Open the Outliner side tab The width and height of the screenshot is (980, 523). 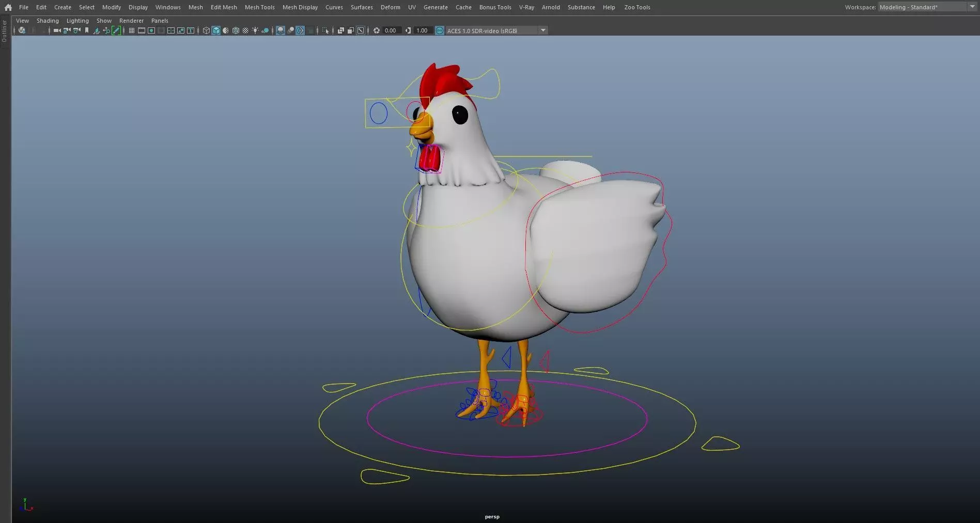[x=4, y=31]
